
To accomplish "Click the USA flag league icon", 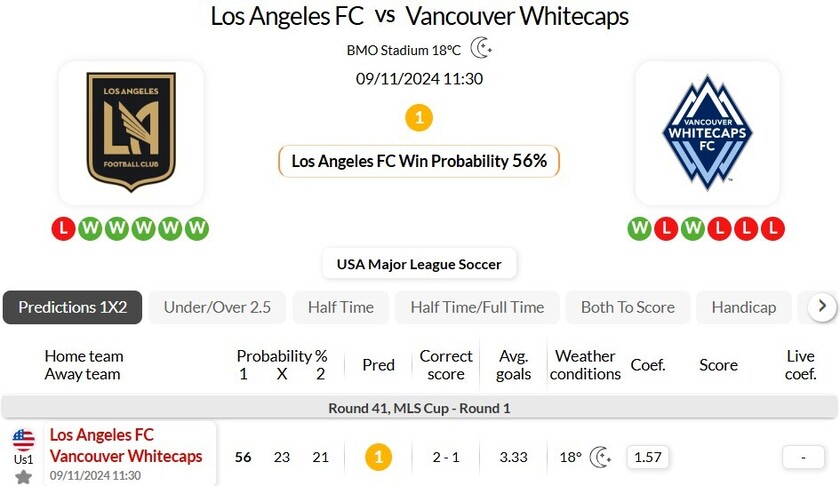I will 23,439.
